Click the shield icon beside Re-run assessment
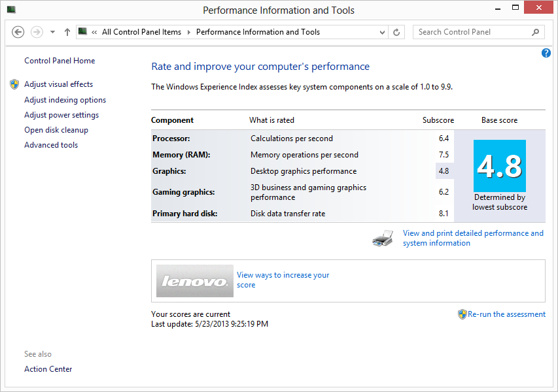This screenshot has height=392, width=558. (x=462, y=314)
